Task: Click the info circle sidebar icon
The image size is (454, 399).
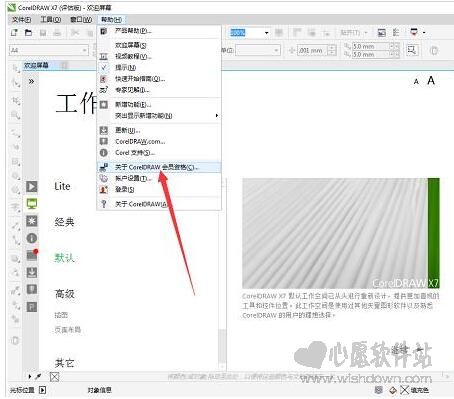Action: [x=32, y=238]
